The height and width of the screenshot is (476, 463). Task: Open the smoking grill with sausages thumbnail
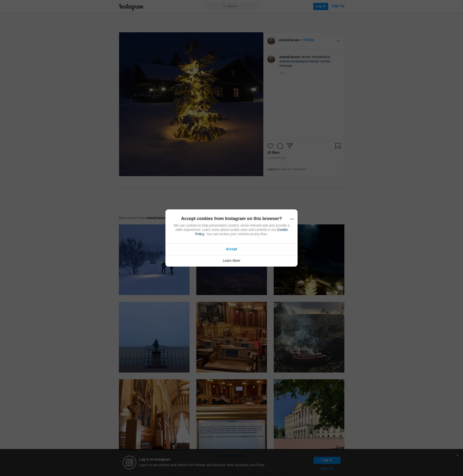[309, 337]
